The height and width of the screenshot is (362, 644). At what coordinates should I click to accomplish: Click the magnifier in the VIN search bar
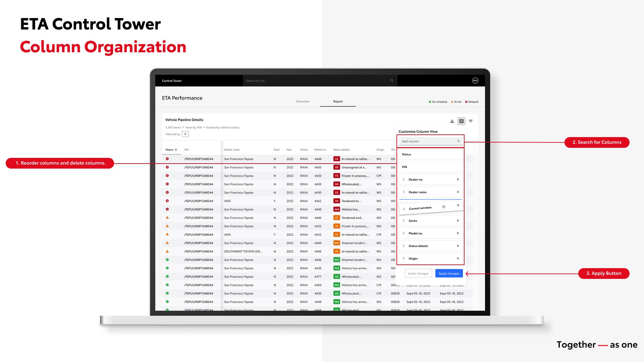click(392, 81)
